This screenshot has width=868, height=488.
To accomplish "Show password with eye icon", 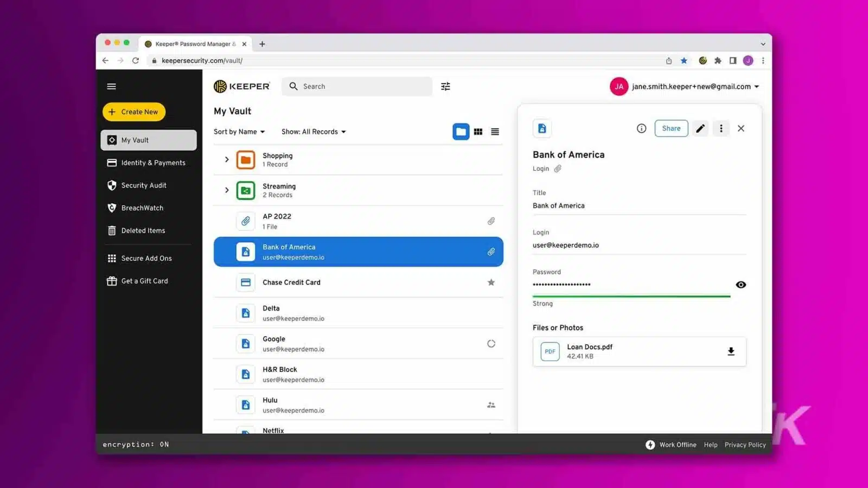I will pyautogui.click(x=741, y=285).
